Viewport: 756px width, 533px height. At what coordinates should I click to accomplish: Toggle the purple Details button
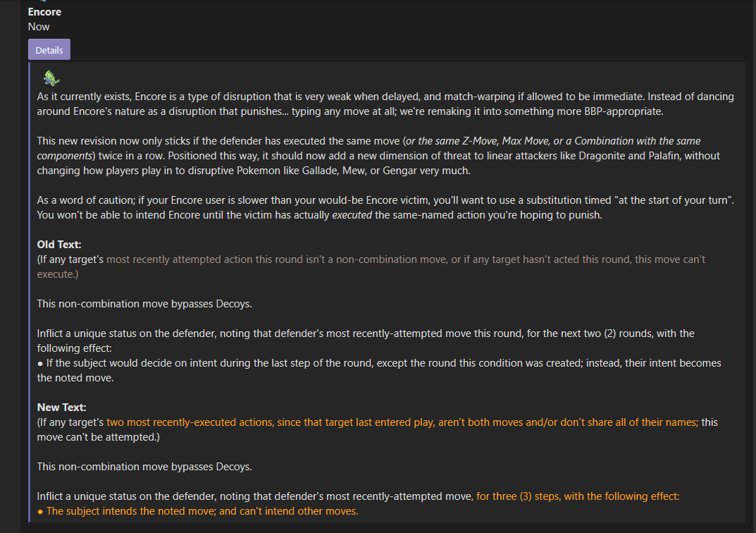point(49,49)
